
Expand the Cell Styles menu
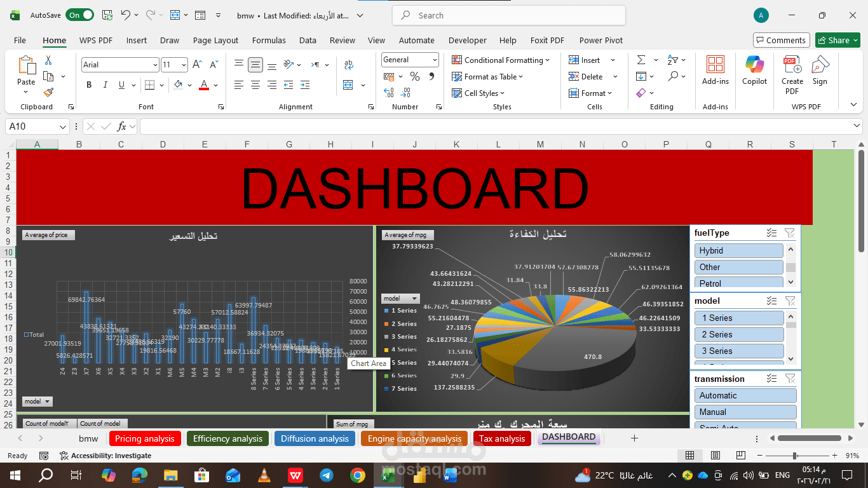coord(478,93)
